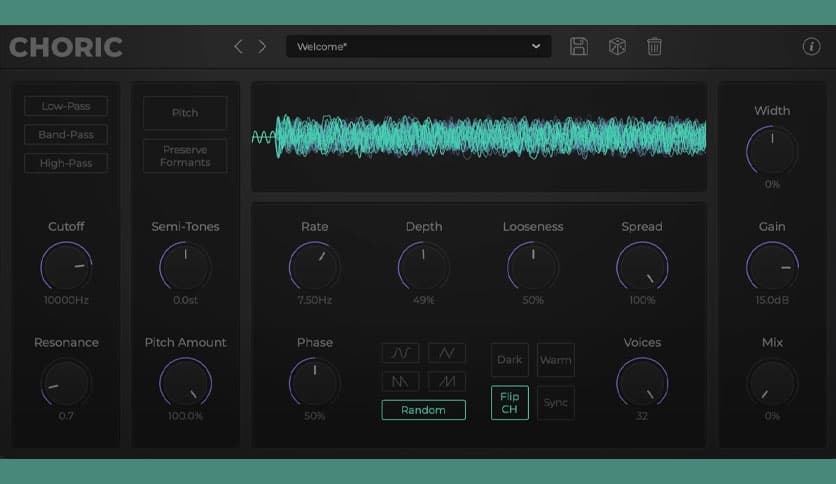This screenshot has width=836, height=484.
Task: Open the info icon
Action: tap(811, 46)
